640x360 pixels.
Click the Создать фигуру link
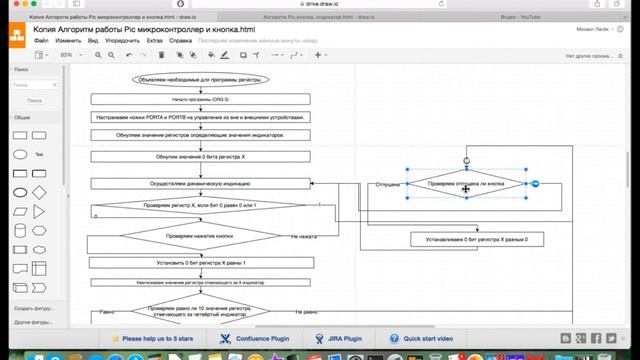point(34,309)
